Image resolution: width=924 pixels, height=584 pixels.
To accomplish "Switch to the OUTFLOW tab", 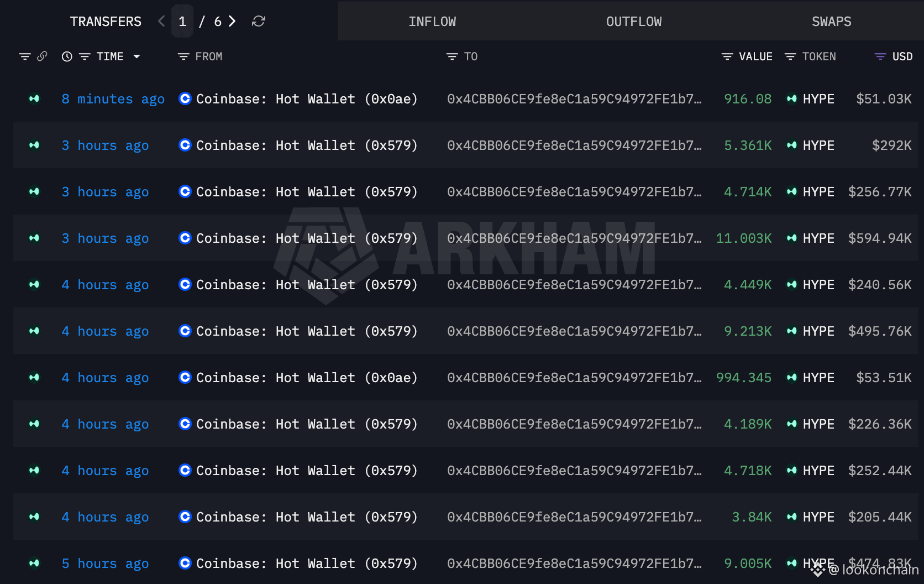I will click(634, 22).
